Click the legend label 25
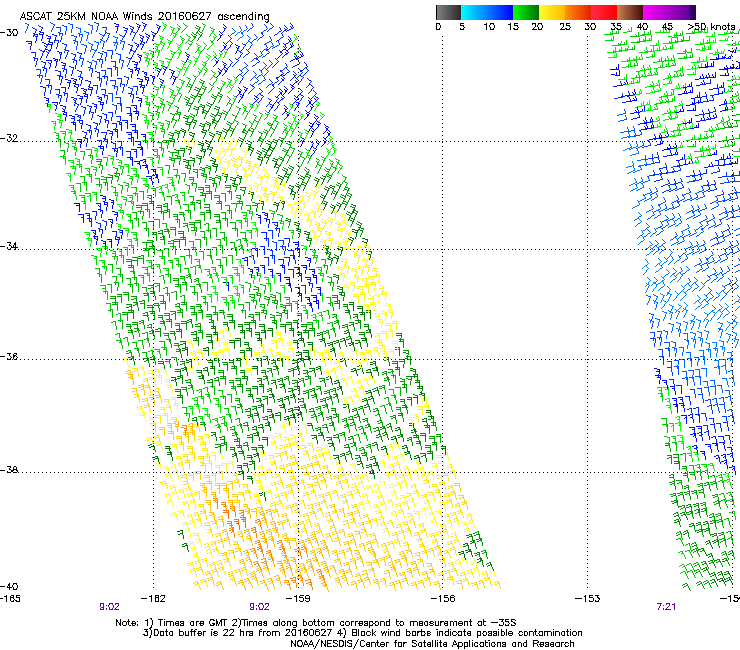 pos(565,27)
